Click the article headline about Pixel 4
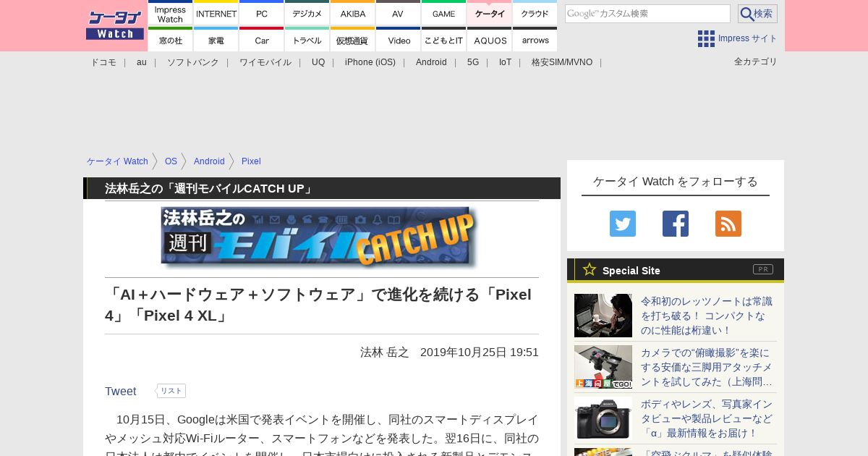868x456 pixels. coord(318,305)
